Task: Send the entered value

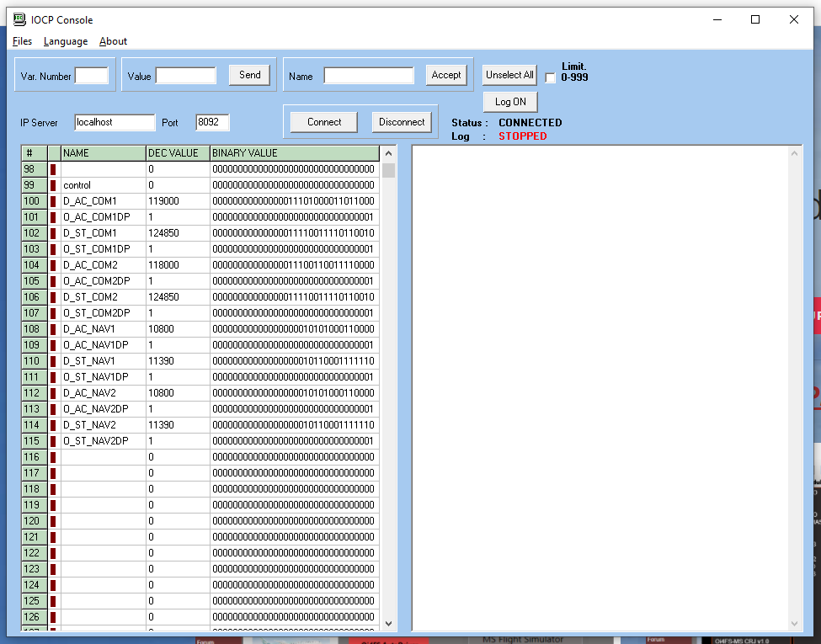Action: [249, 74]
